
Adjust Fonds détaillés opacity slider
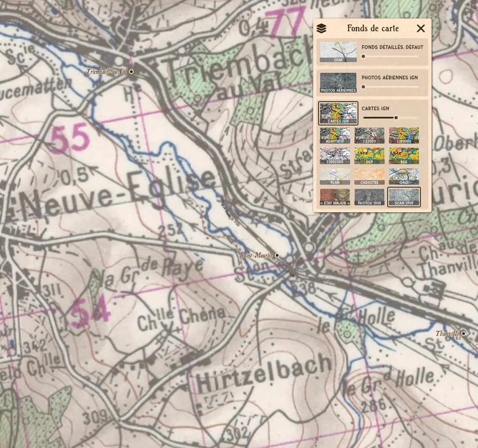390,56
